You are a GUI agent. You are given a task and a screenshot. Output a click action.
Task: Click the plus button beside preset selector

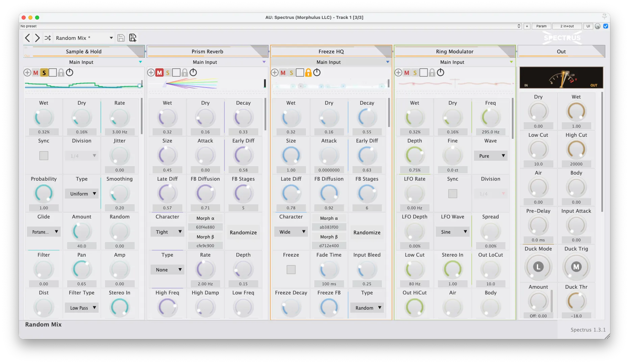pos(527,26)
